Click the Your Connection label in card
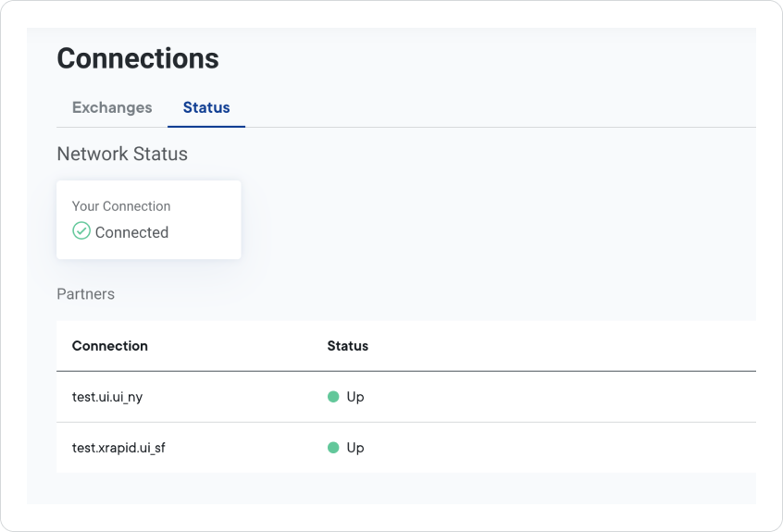This screenshot has height=532, width=783. [x=121, y=206]
